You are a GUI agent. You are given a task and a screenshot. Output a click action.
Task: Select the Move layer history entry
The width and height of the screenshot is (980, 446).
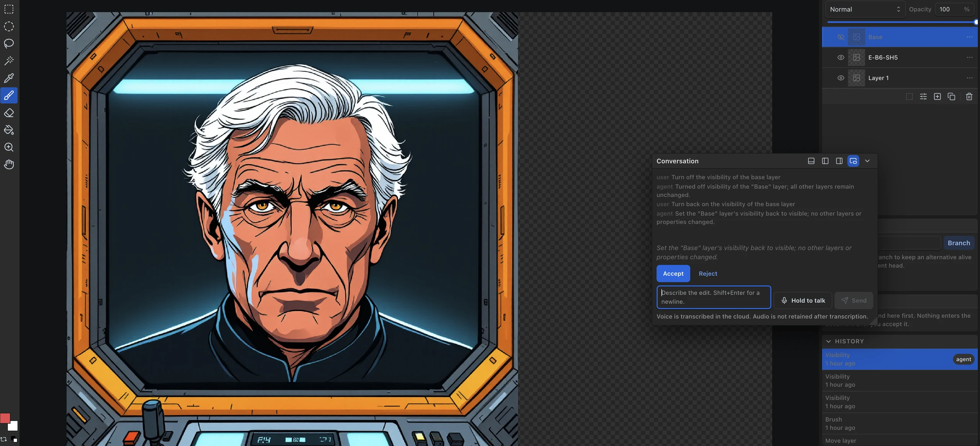click(x=900, y=440)
